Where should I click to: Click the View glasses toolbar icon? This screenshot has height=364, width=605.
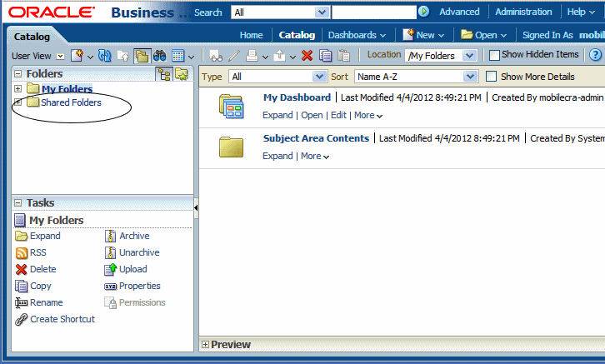click(x=216, y=56)
